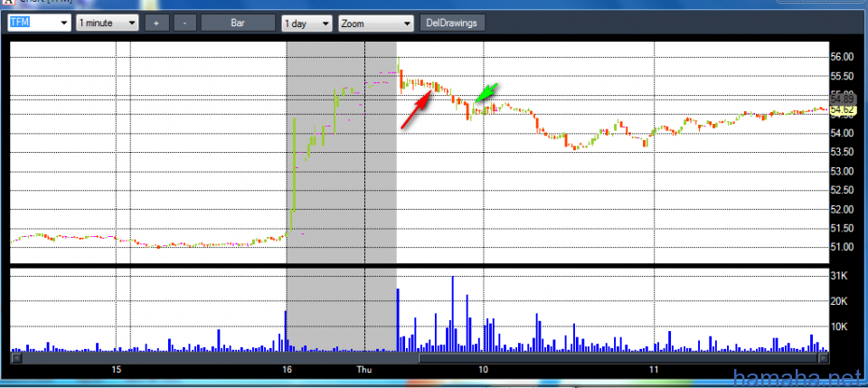Viewport: 868px width, 388px height.
Task: Click the Thu date axis label
Action: click(364, 370)
